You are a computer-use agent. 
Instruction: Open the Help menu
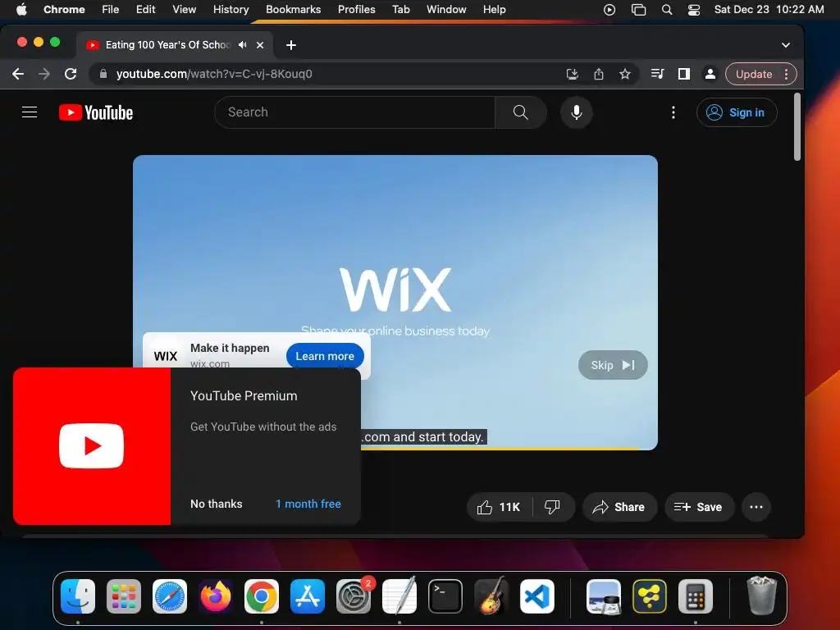494,9
